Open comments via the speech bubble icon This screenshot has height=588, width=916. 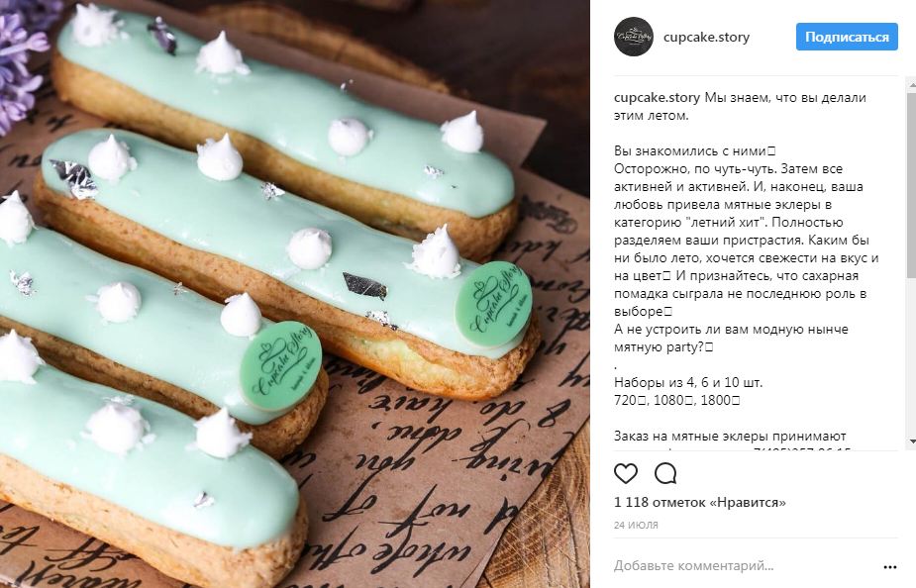[665, 473]
